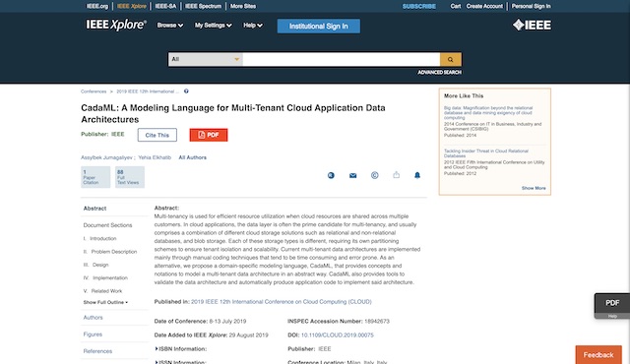Jump to V. Related Work section

[x=102, y=291]
